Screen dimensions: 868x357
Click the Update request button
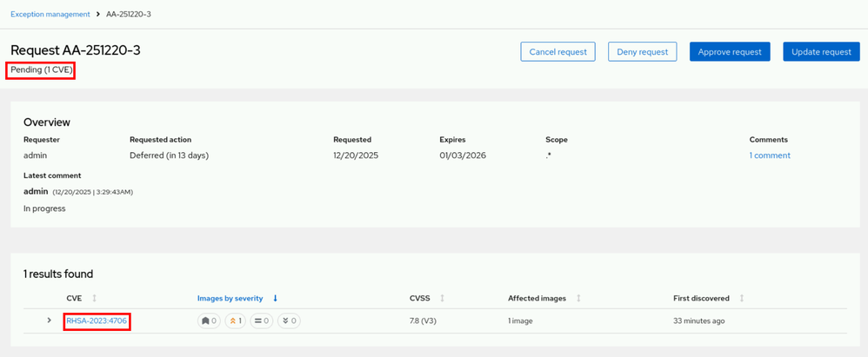coord(821,51)
